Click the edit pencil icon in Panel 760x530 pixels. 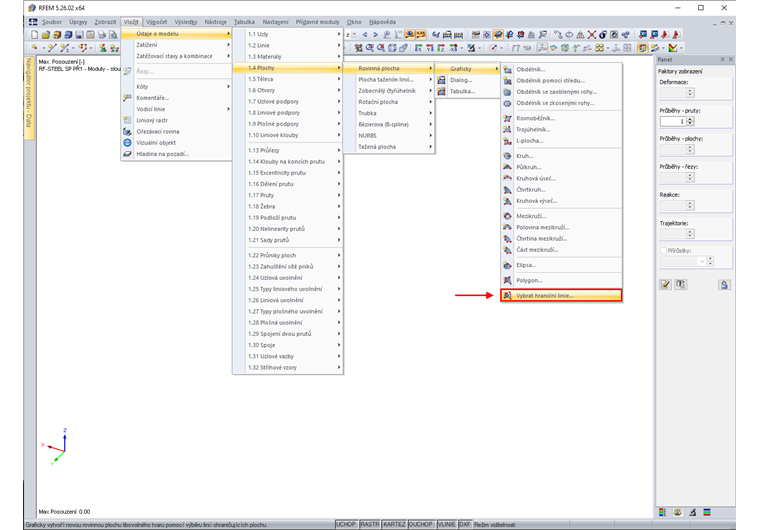(665, 285)
